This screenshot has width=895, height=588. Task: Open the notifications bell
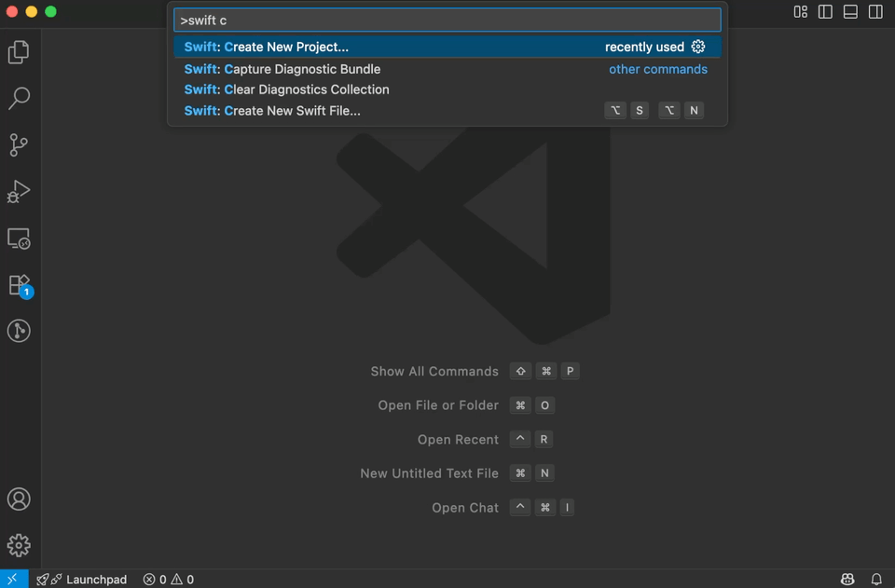876,579
